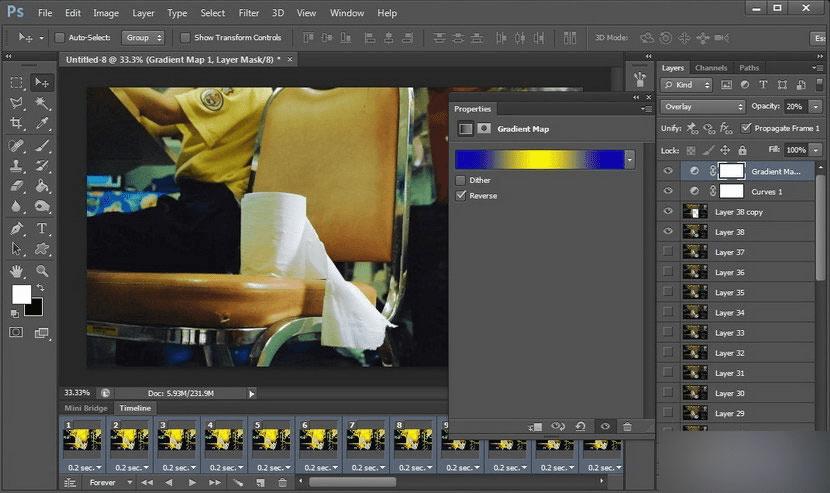The width and height of the screenshot is (830, 493).
Task: Activate the Hand tool
Action: pos(17,270)
